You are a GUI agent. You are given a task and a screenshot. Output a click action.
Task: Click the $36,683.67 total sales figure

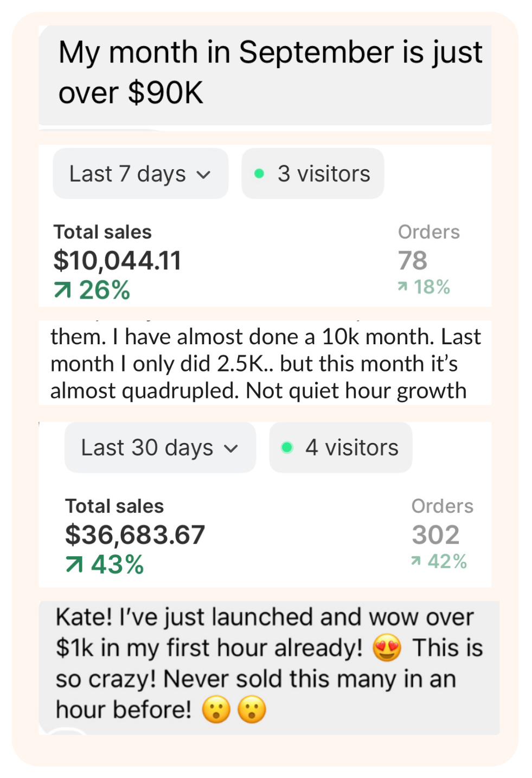point(135,535)
